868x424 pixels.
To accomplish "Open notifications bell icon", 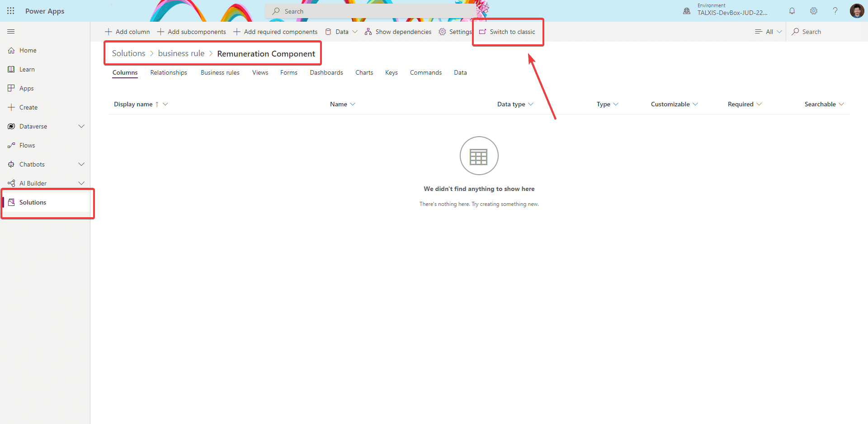I will pos(792,11).
